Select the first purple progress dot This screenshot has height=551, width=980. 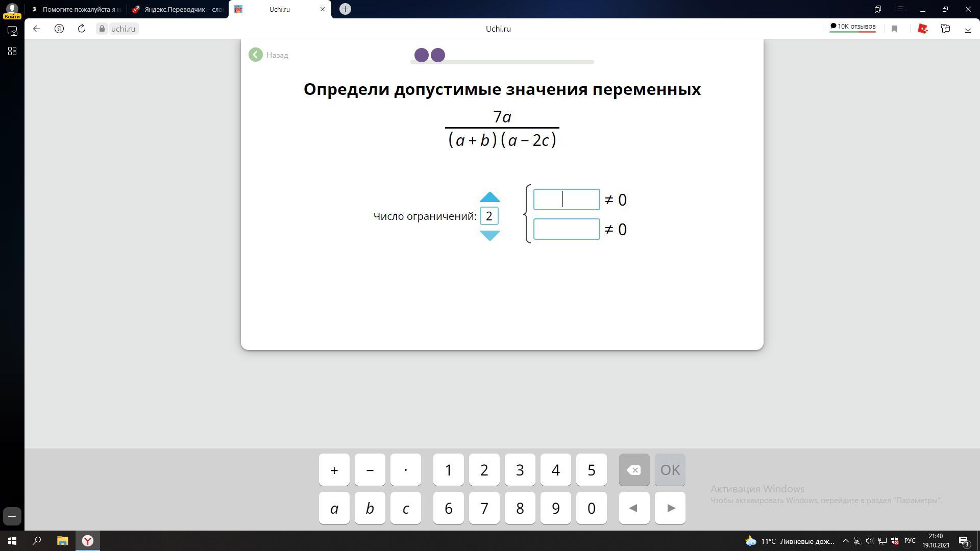(421, 55)
